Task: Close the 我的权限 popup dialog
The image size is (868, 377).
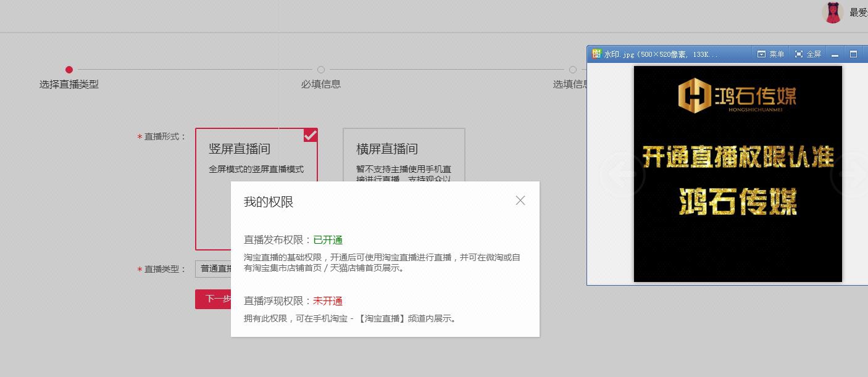Action: (x=520, y=201)
